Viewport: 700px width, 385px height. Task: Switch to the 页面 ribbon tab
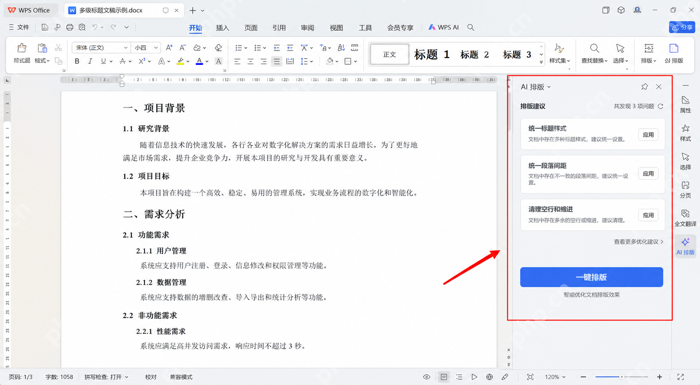251,28
